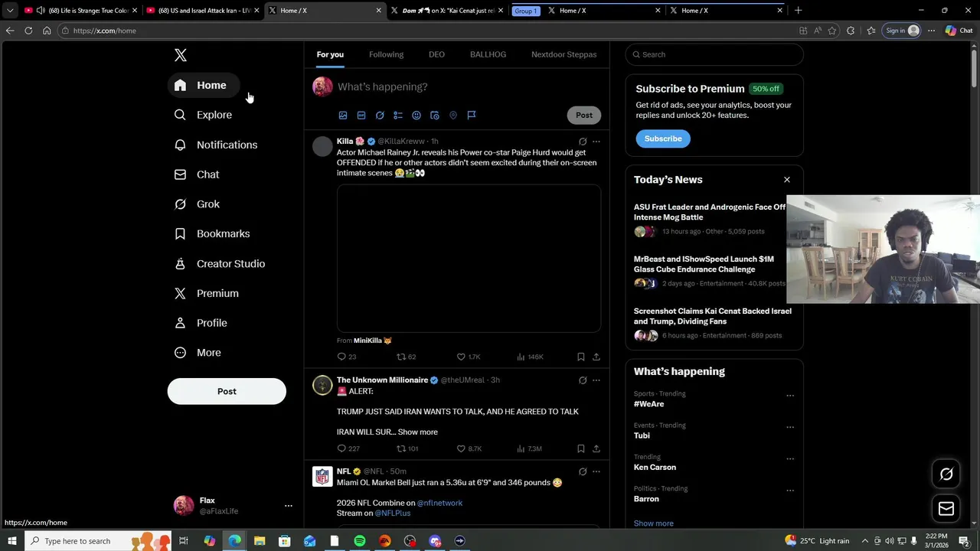The height and width of the screenshot is (551, 980).
Task: Bookmark The Unknown Millionaire post
Action: 581,448
